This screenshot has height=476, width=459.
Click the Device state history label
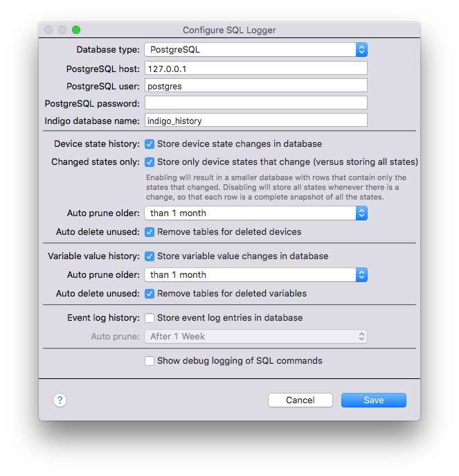[x=97, y=144]
